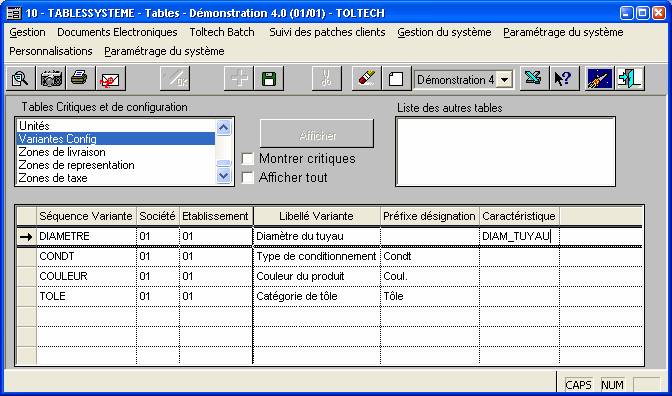This screenshot has height=396, width=672.
Task: Tick the Afficher tout checkbox
Action: (247, 177)
